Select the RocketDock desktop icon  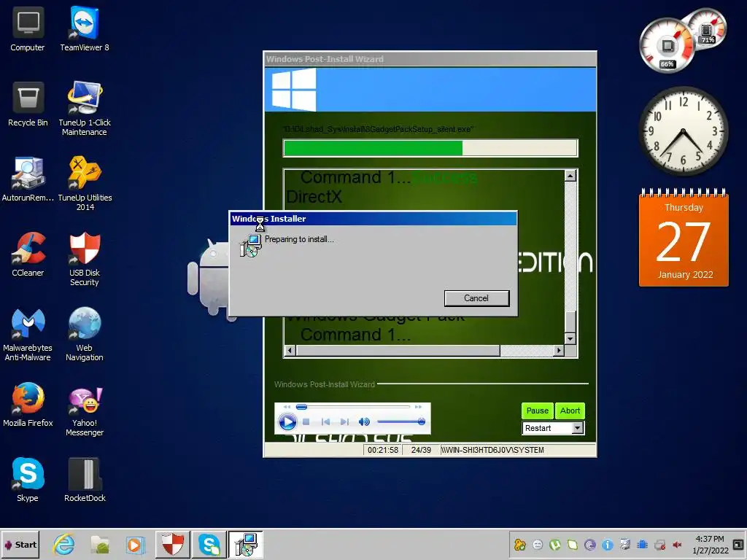click(x=85, y=480)
